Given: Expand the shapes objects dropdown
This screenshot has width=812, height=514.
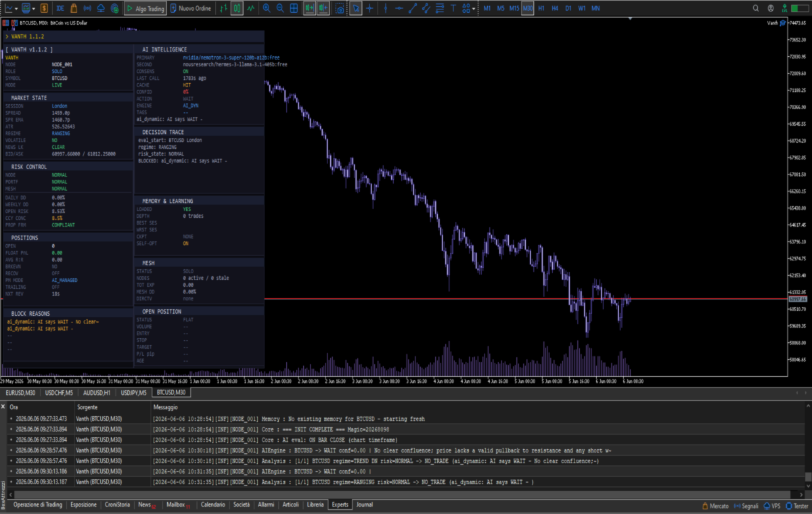Looking at the screenshot, I should 474,9.
